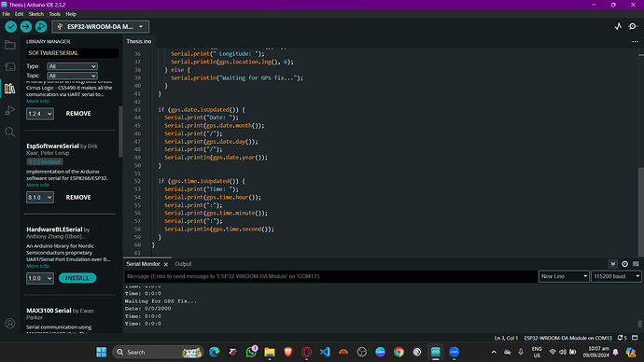Open More info for Cirrus Logic library
The image size is (644, 362).
37,101
